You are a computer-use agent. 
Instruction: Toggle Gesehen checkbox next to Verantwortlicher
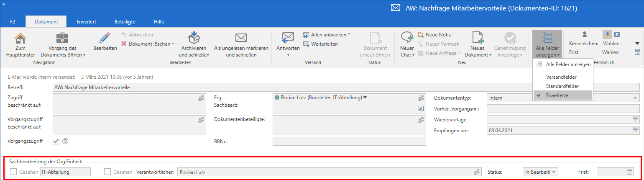point(107,172)
